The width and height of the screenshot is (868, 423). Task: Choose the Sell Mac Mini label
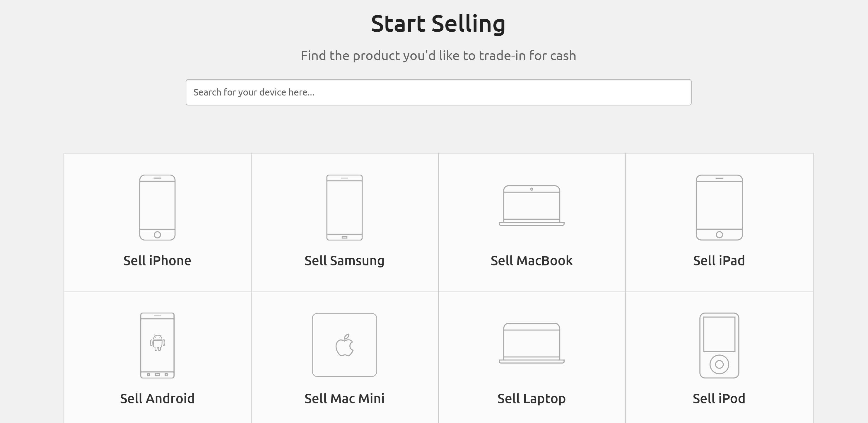[x=344, y=398]
